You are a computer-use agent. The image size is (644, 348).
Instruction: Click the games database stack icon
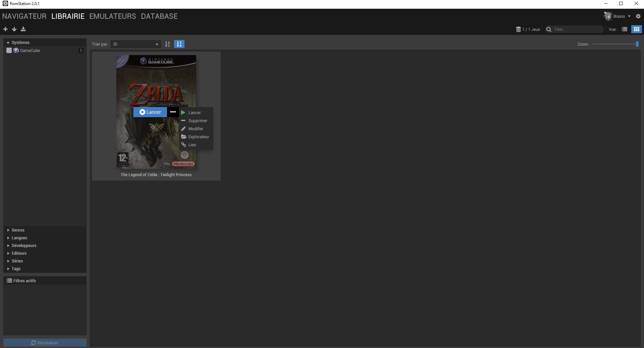[518, 29]
